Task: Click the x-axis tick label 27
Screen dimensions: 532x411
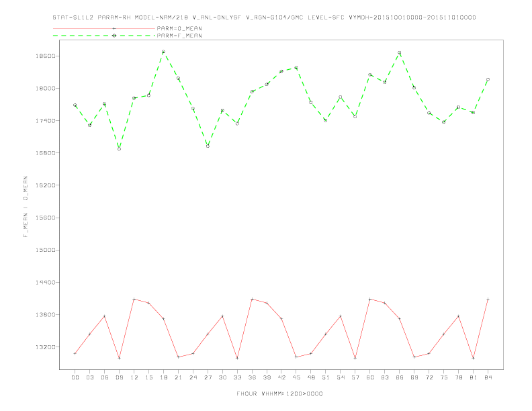Action: point(208,377)
